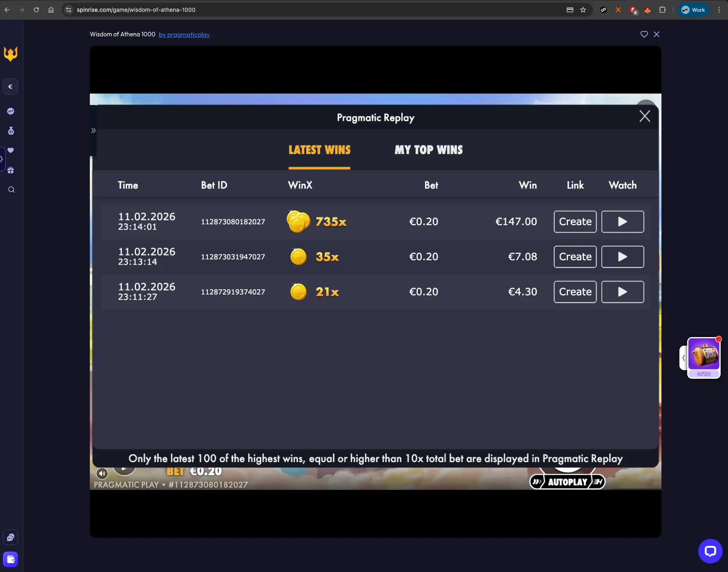Select Bet ID 112873080182027

click(233, 222)
